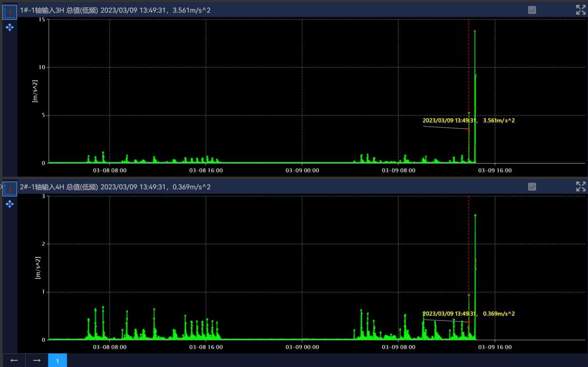Open the side panel arrow at the left edge
This screenshot has height=367, width=588.
pos(1,186)
